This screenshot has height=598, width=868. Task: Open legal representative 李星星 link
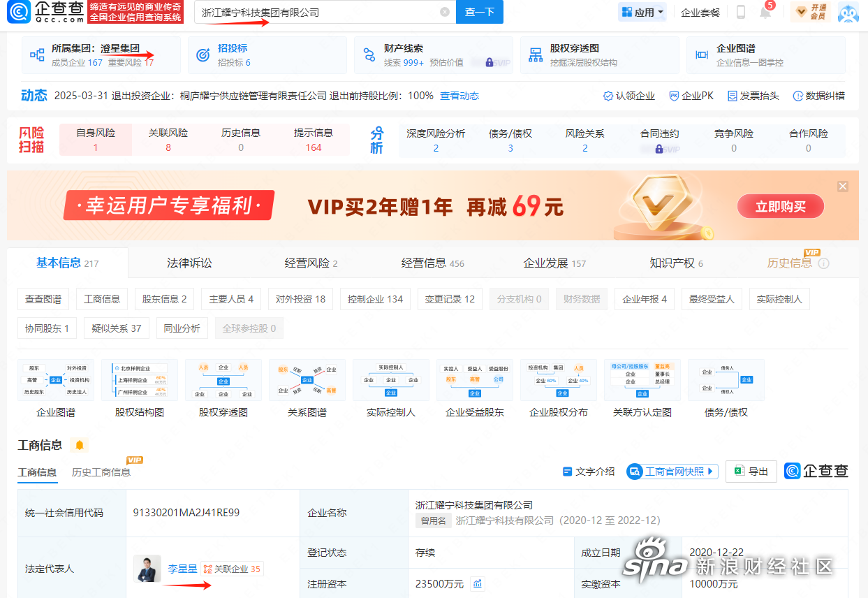[x=182, y=569]
